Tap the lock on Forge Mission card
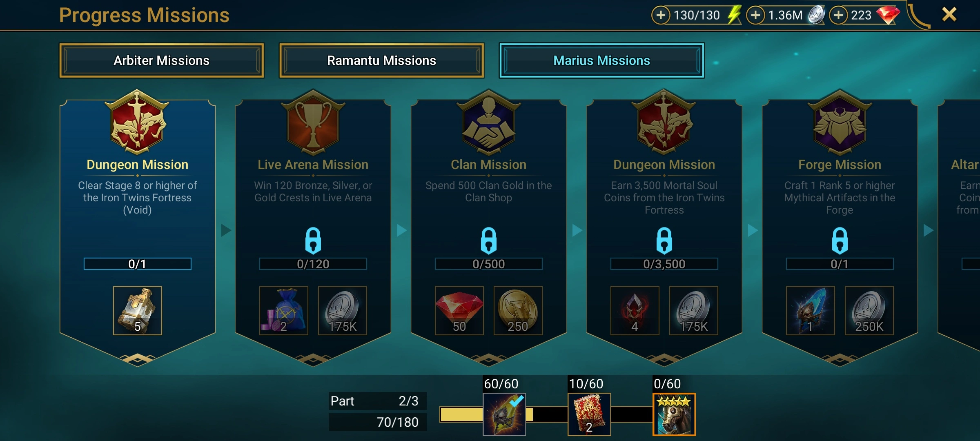 coord(840,241)
